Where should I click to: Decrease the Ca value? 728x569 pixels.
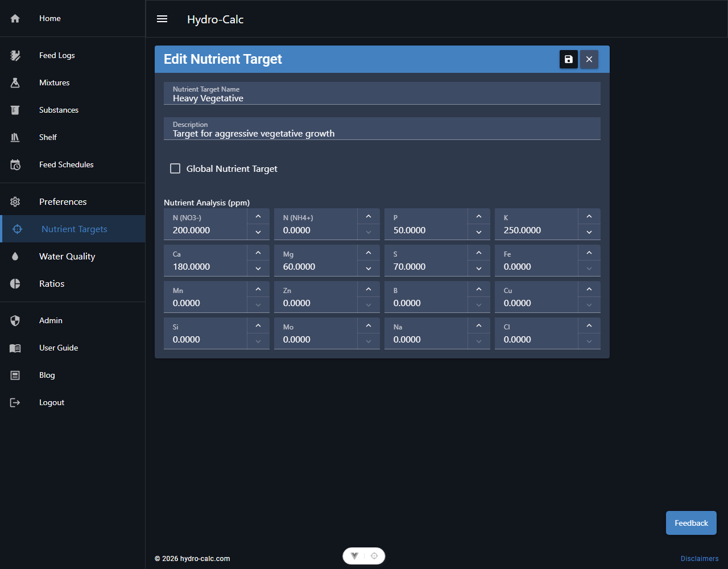[x=258, y=269]
